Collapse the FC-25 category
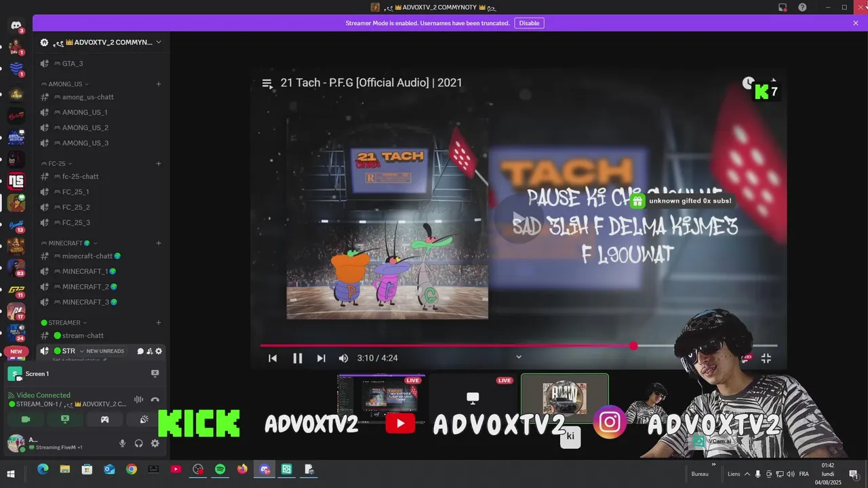 [x=57, y=163]
